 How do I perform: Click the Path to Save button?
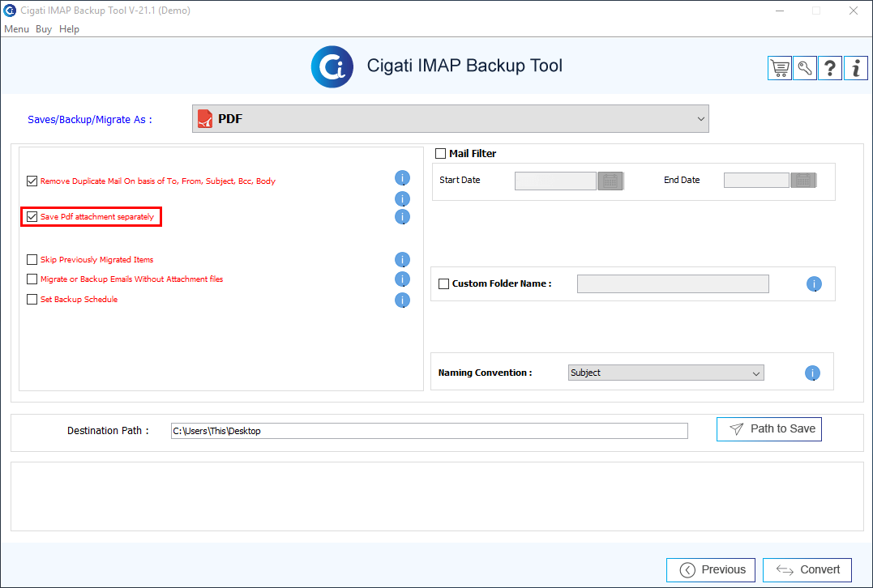pyautogui.click(x=769, y=429)
